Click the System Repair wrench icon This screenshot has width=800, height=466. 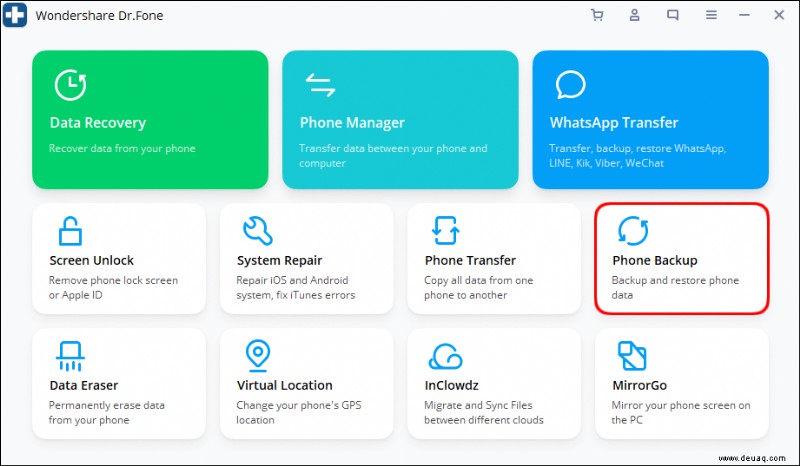pos(258,231)
